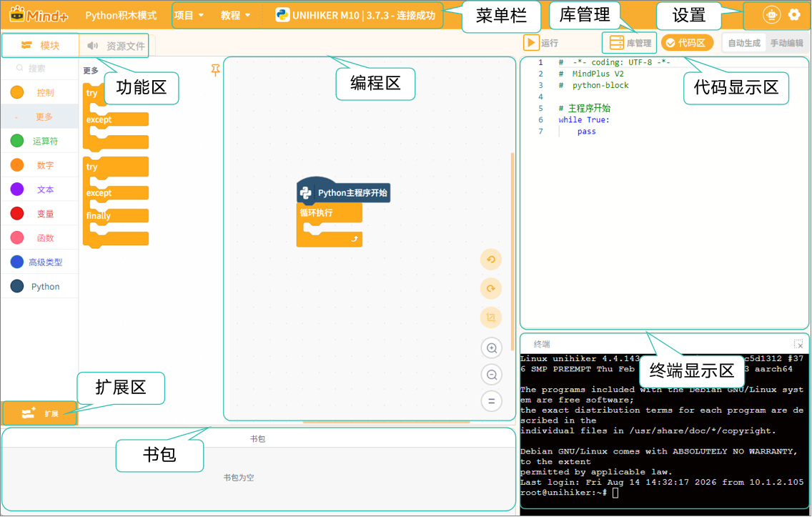Image resolution: width=812 pixels, height=517 pixels.
Task: Click the robot face icon in top bar
Action: point(771,15)
